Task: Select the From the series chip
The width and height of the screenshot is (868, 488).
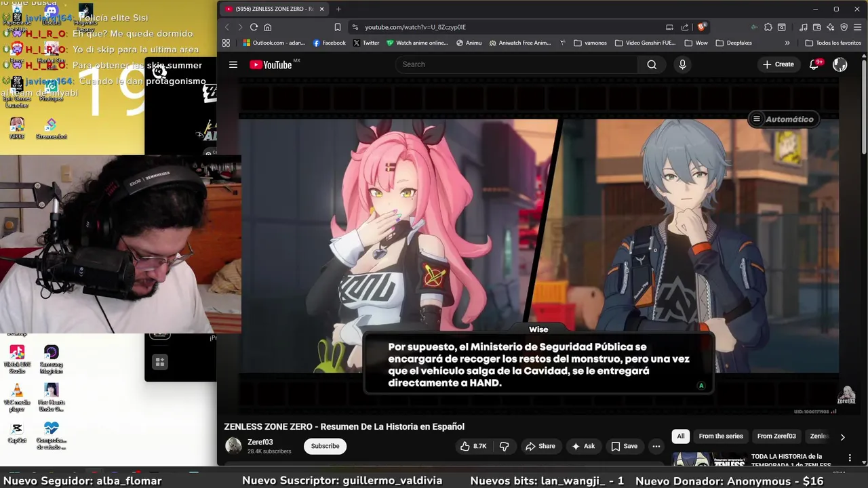Action: tap(721, 436)
